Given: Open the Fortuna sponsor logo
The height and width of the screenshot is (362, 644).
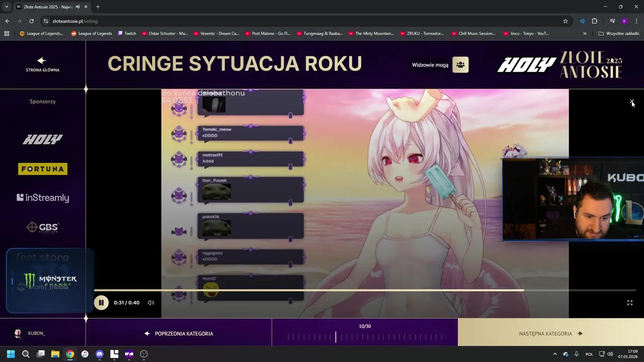Looking at the screenshot, I should tap(43, 169).
